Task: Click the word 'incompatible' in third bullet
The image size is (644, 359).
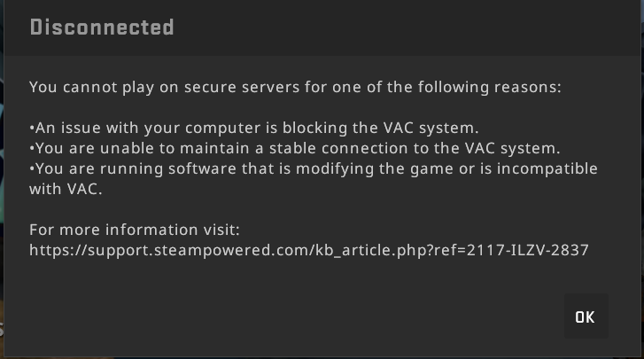Action: (x=547, y=168)
